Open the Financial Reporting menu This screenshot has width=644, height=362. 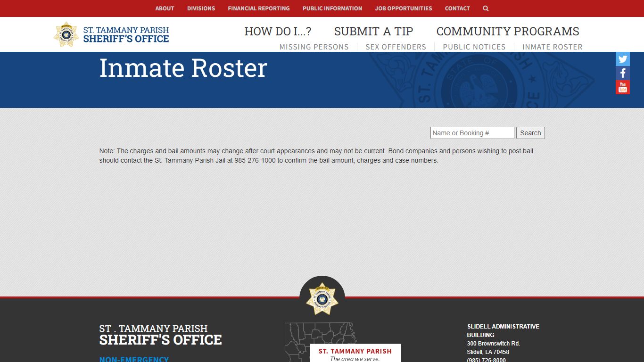(259, 8)
